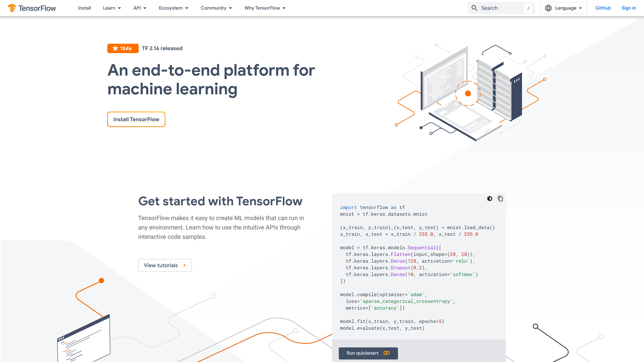
Task: Click the View tutorials link
Action: click(165, 265)
